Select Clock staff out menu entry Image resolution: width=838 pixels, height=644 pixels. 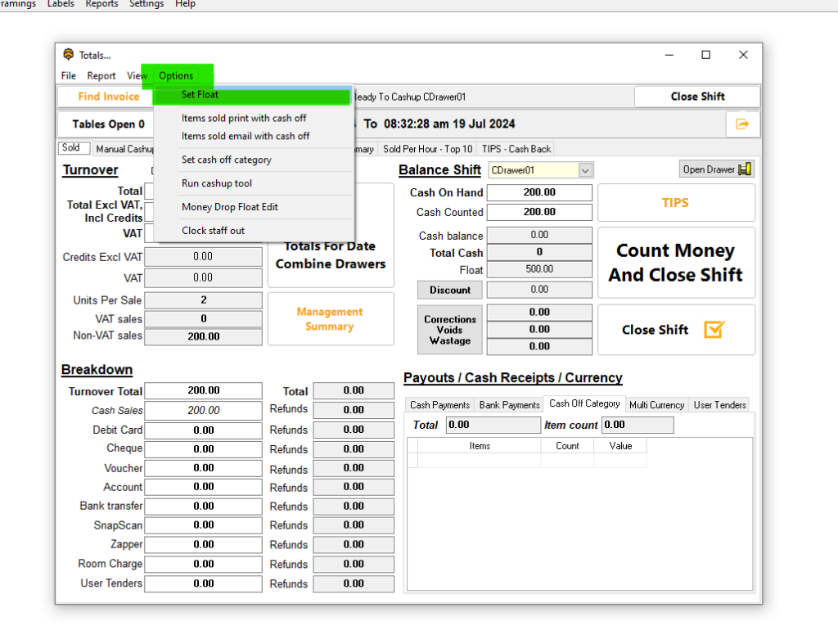(x=214, y=230)
